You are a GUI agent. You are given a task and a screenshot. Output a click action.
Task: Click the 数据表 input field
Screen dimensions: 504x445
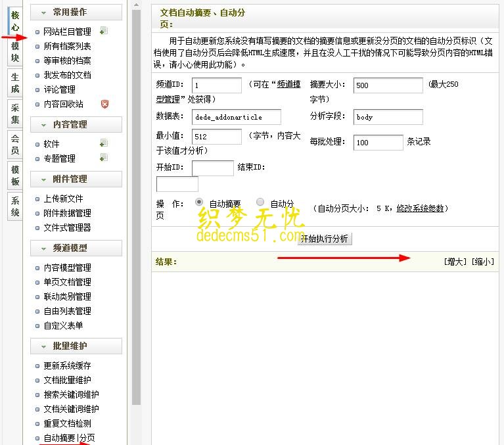coord(237,117)
